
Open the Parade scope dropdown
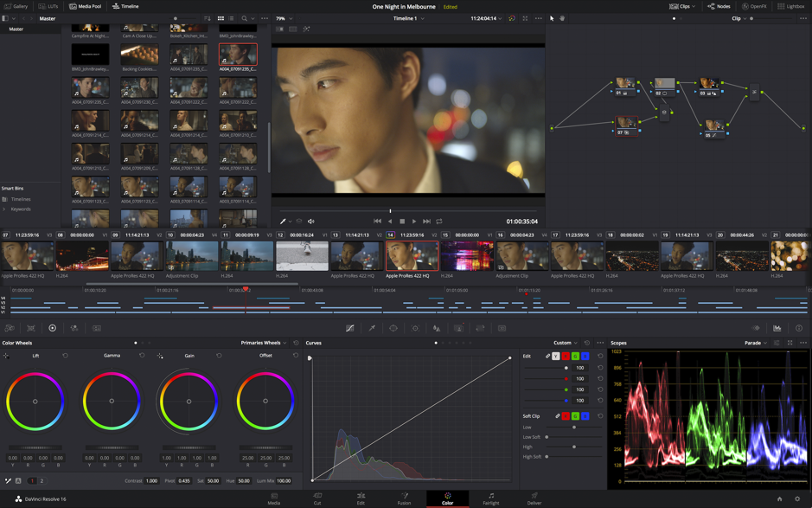(x=766, y=343)
